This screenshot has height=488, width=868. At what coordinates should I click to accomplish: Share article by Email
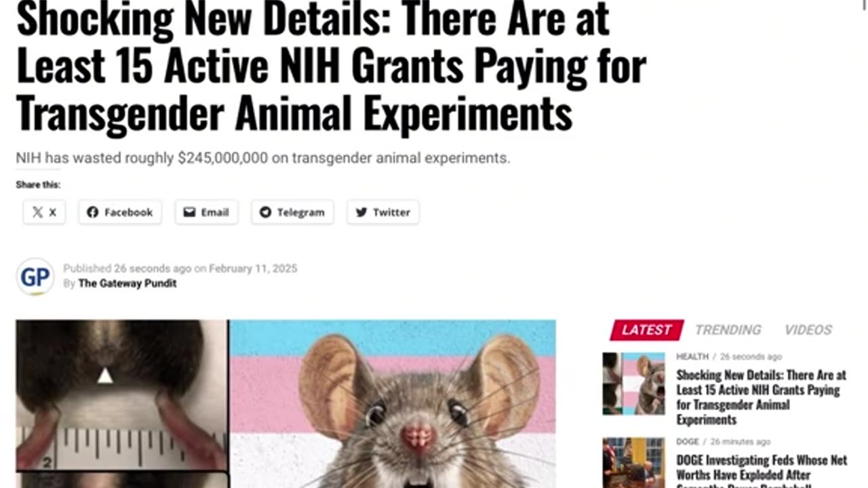point(206,212)
